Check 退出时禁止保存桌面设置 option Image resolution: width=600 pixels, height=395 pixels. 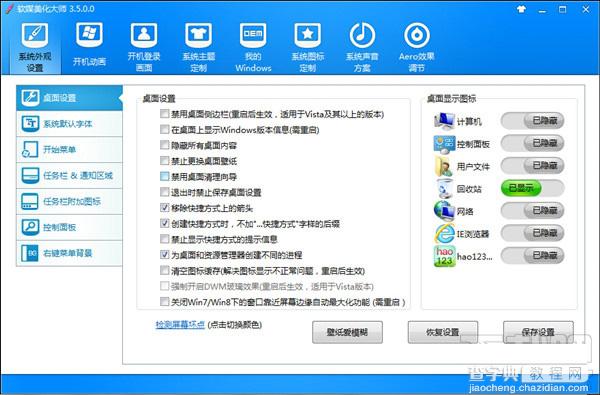coord(165,192)
